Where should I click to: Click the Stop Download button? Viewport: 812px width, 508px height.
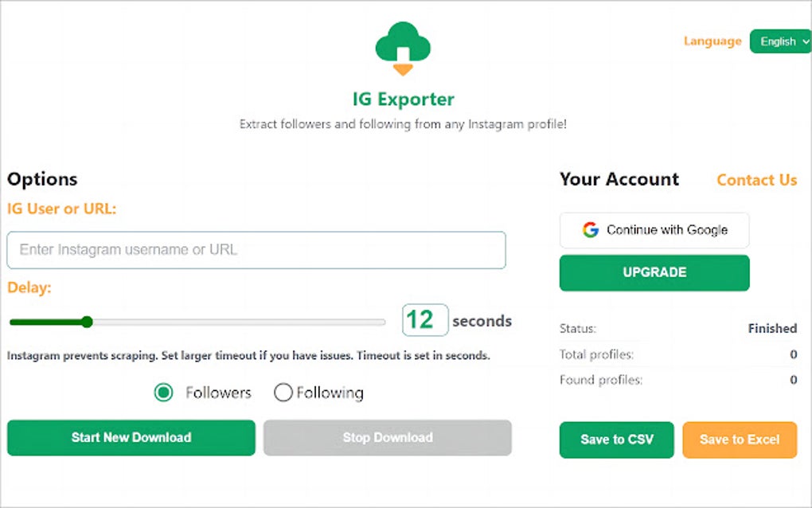point(387,437)
